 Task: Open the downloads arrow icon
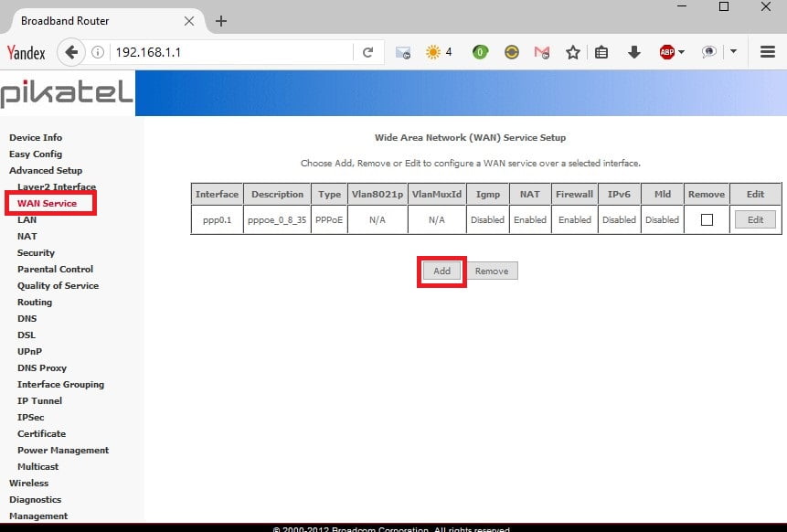coord(633,52)
